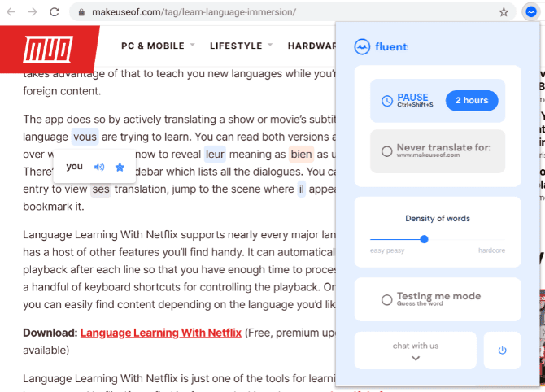
Task: Click the 'Density of words' heading
Action: click(438, 218)
